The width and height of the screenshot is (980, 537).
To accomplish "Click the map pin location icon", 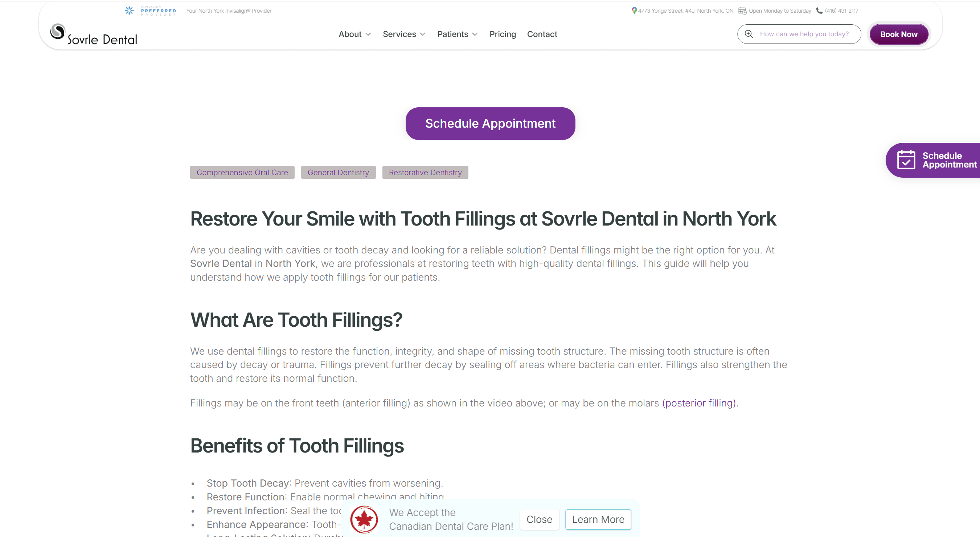I will tap(634, 10).
